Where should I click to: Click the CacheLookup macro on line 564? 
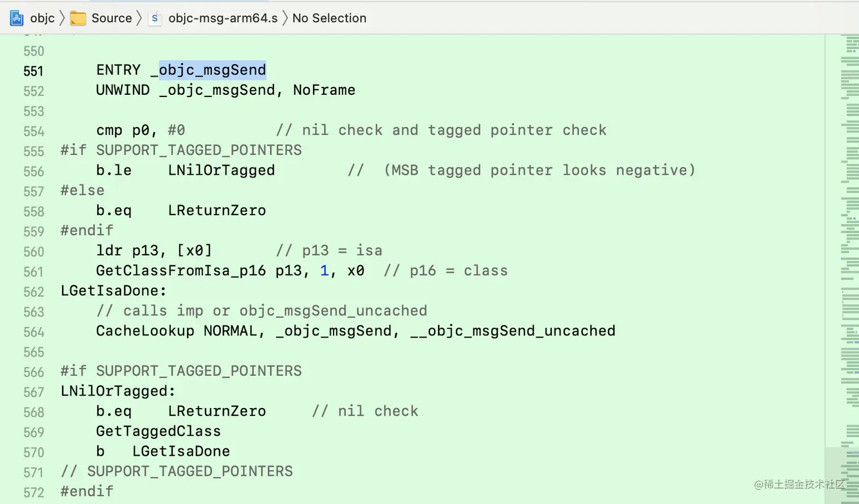145,331
